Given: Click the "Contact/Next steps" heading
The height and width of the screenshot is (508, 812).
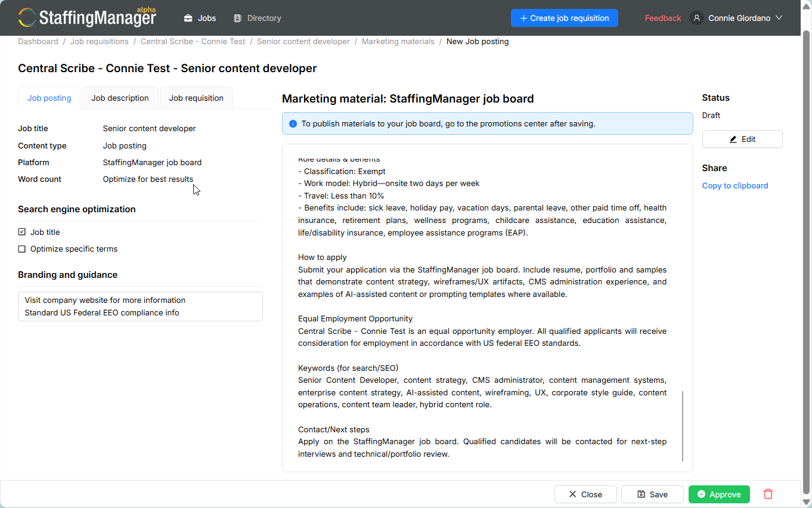Looking at the screenshot, I should (334, 429).
